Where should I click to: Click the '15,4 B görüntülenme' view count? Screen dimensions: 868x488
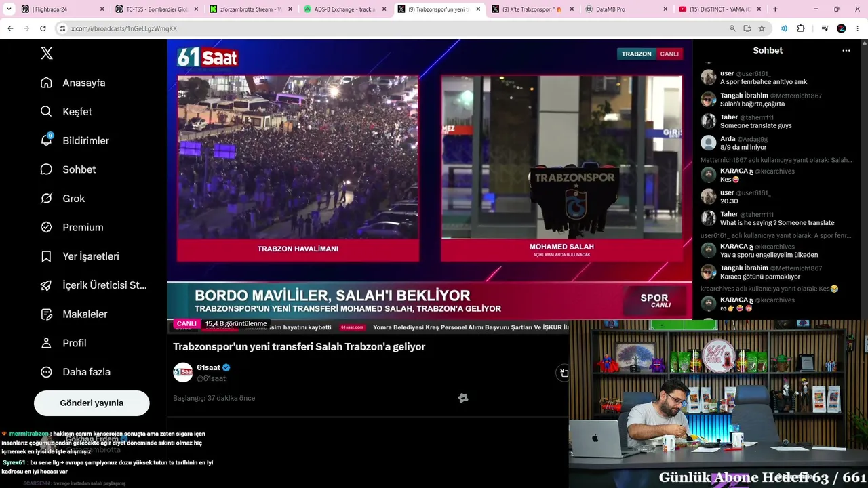236,324
